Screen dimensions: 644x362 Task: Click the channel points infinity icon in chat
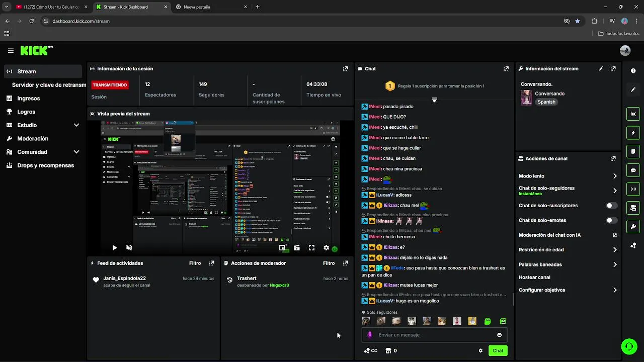[x=370, y=351]
